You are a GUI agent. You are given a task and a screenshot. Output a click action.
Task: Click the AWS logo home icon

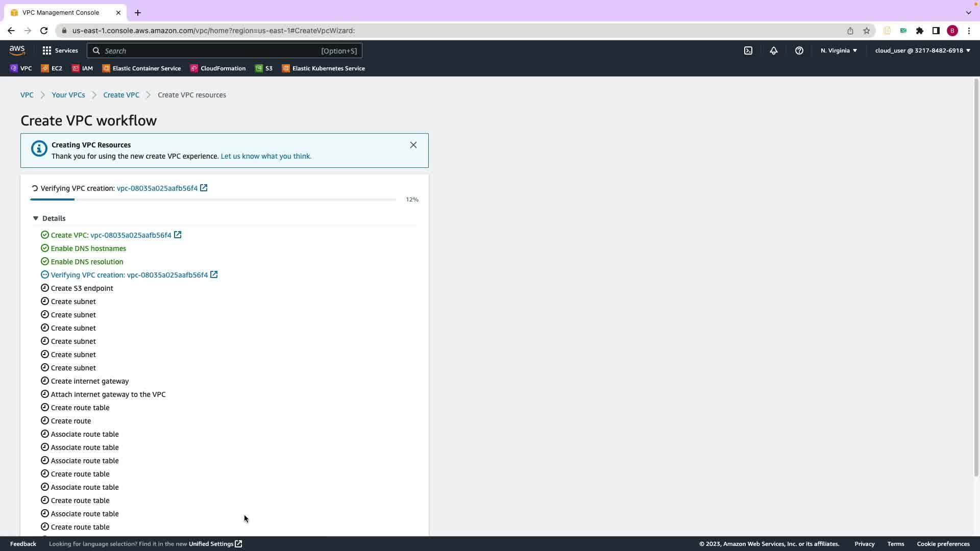pyautogui.click(x=17, y=51)
